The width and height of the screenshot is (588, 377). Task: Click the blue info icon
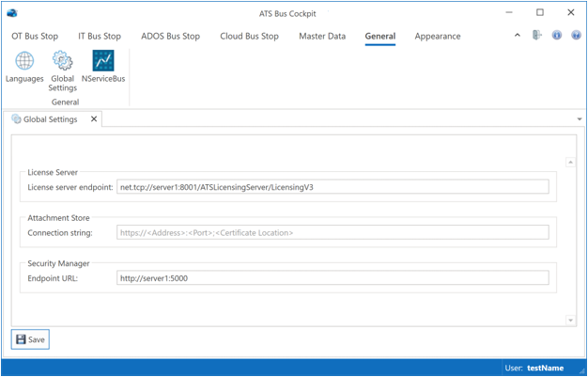[557, 36]
